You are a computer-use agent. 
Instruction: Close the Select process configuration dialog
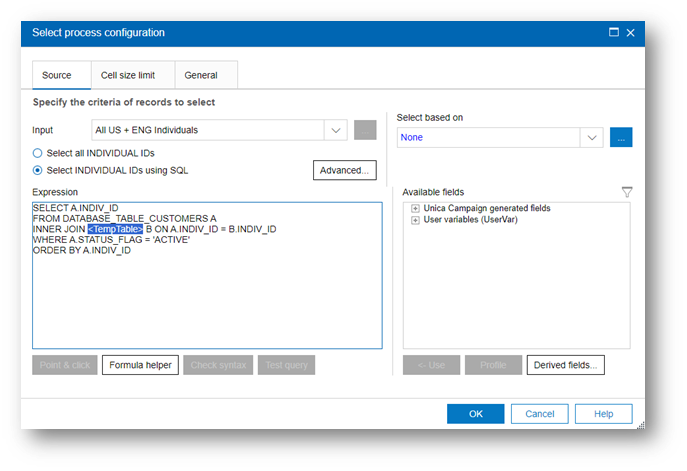click(630, 33)
